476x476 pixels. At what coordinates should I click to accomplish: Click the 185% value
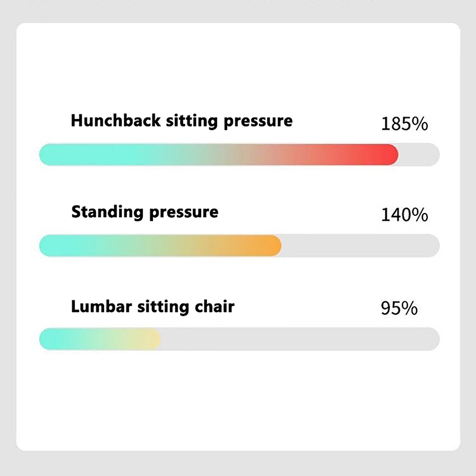point(404,124)
